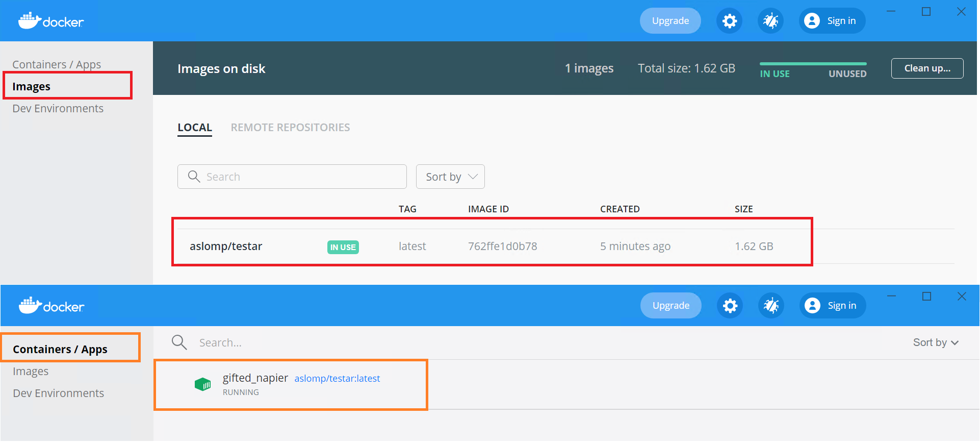This screenshot has width=980, height=444.
Task: Click Sign in button in top window
Action: [832, 21]
